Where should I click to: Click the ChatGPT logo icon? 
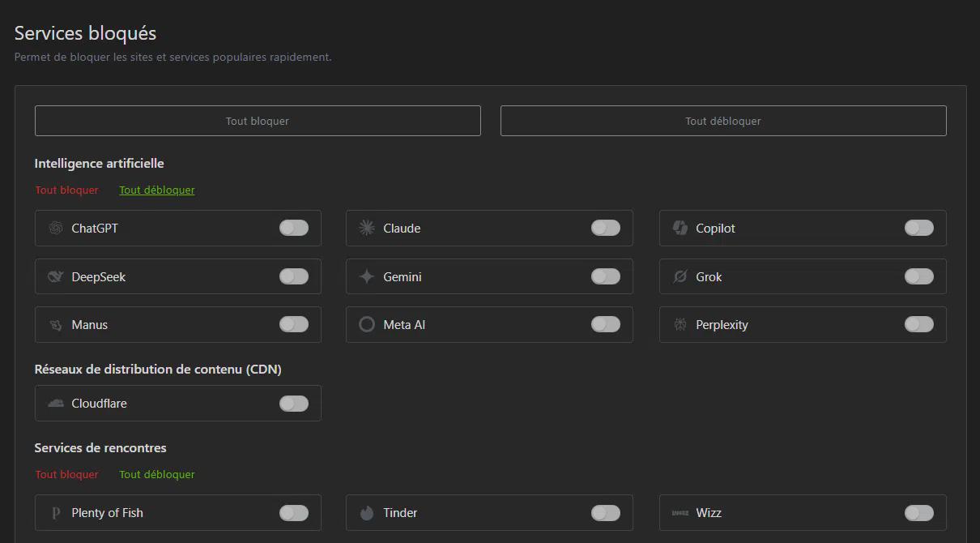(56, 229)
